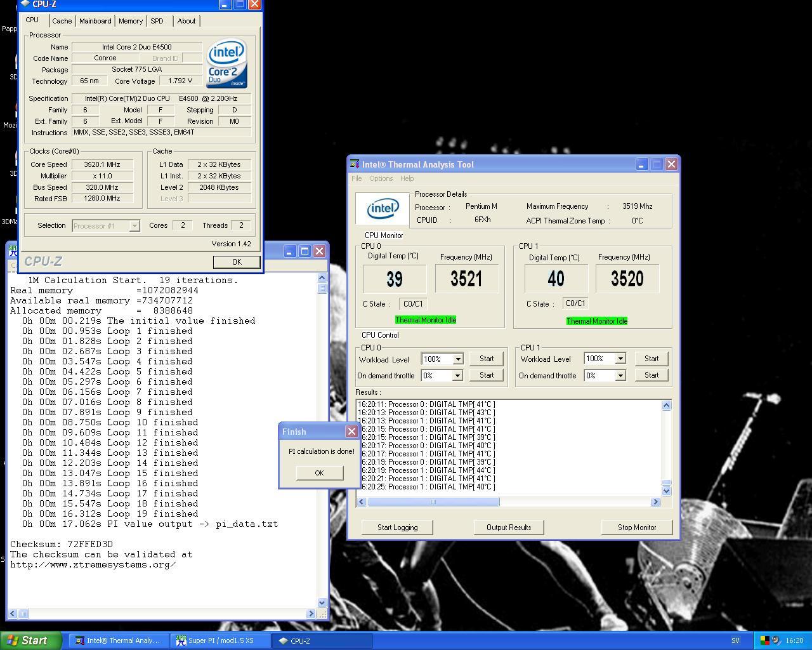Image resolution: width=812 pixels, height=650 pixels.
Task: Close the Finish dialog
Action: pyautogui.click(x=351, y=432)
